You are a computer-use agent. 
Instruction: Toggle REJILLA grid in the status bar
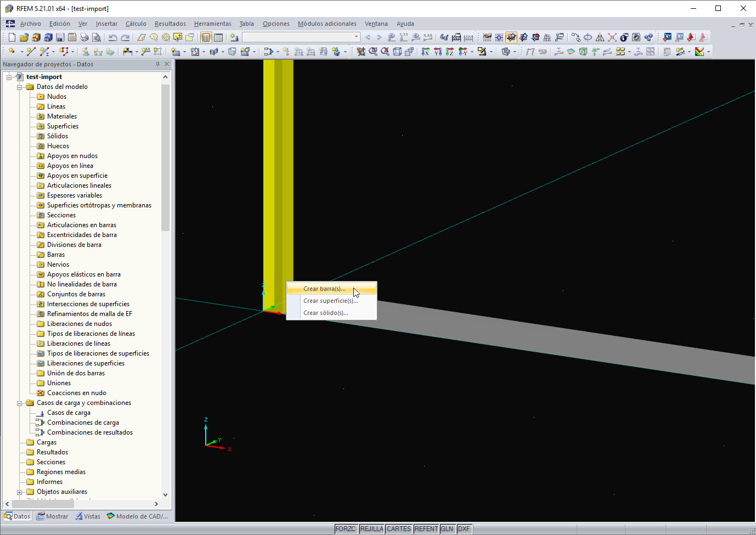(371, 529)
